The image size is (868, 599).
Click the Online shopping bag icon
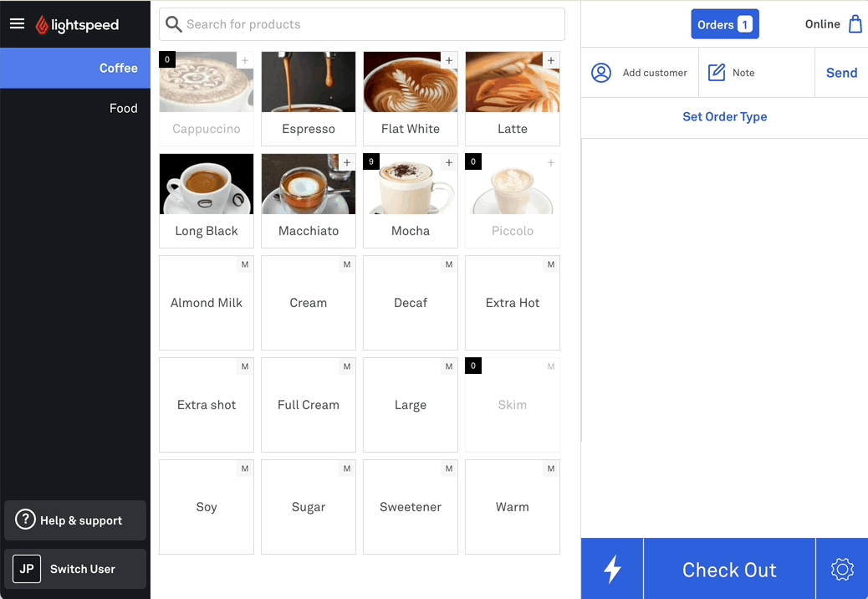(855, 24)
